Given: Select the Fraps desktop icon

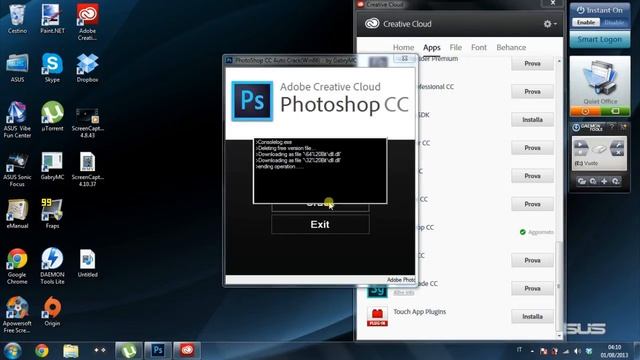Looking at the screenshot, I should (52, 213).
